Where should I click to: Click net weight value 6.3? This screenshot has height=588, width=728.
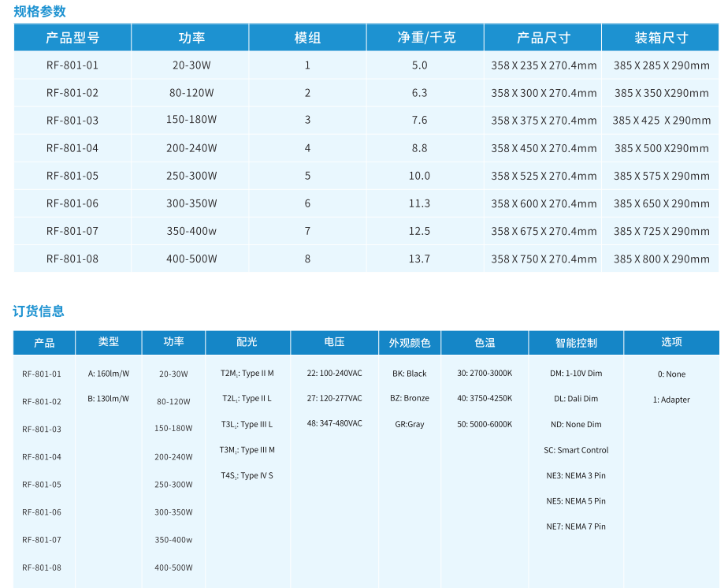(x=419, y=93)
